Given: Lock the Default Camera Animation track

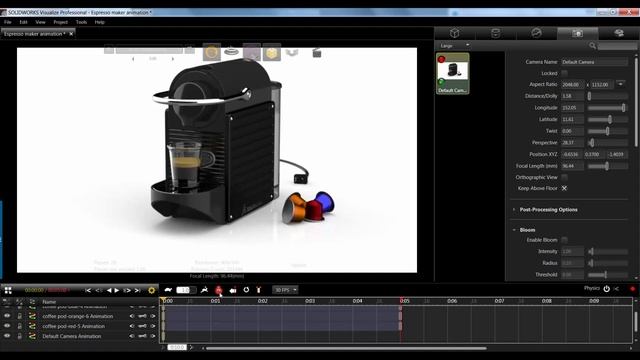Looking at the screenshot, I should 20,336.
